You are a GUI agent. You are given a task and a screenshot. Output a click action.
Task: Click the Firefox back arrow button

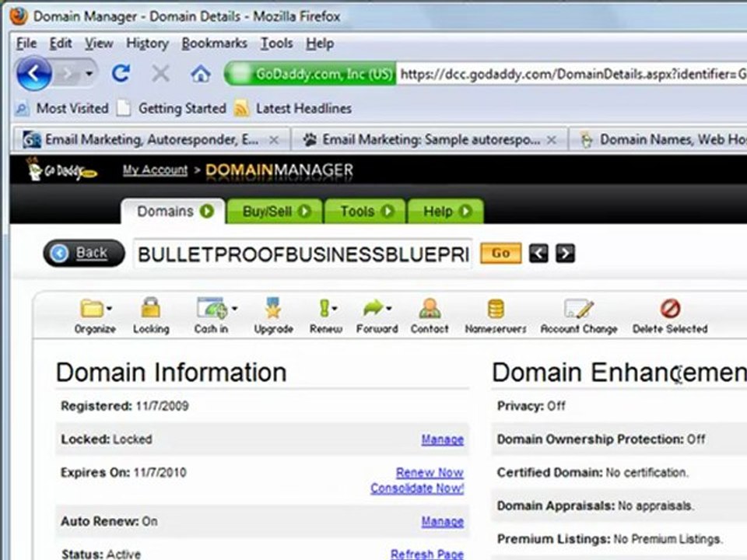tap(33, 74)
